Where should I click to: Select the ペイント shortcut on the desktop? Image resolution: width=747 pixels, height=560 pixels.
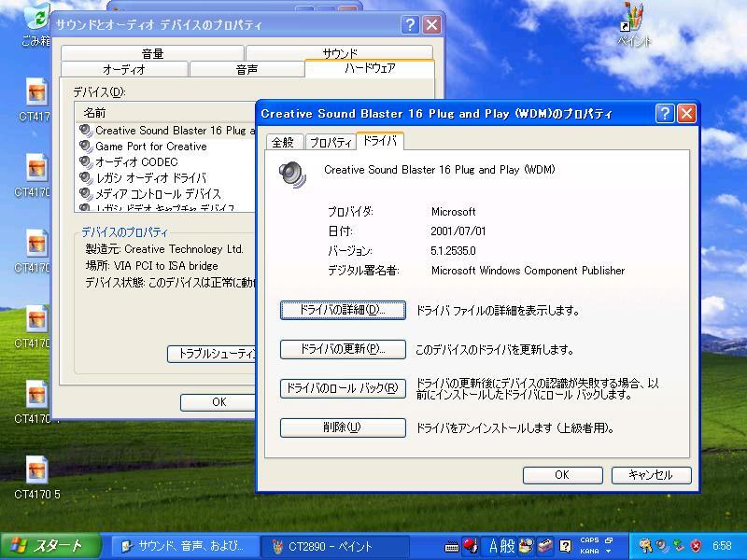(634, 24)
